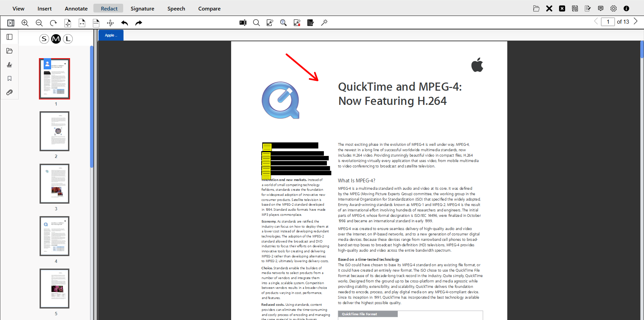Select the Apple document tab
The image size is (644, 320).
(x=111, y=35)
